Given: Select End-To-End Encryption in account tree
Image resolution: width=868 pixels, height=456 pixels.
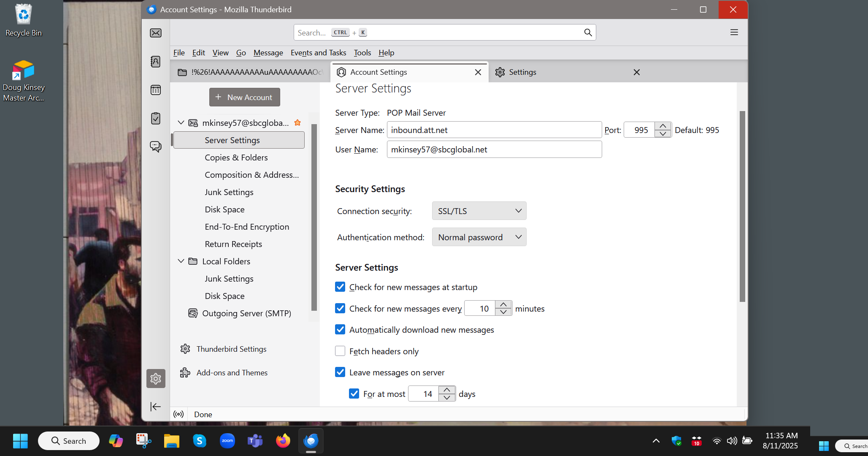Looking at the screenshot, I should click(247, 227).
